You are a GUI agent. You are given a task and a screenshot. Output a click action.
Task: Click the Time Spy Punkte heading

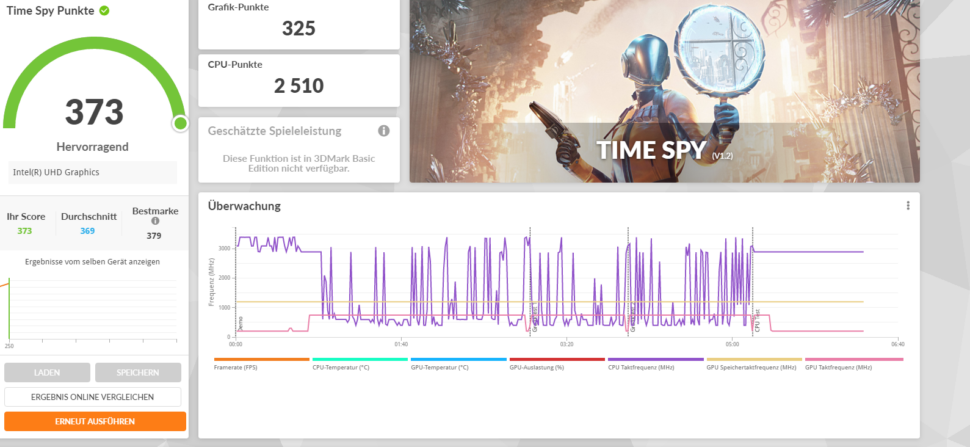pyautogui.click(x=51, y=11)
